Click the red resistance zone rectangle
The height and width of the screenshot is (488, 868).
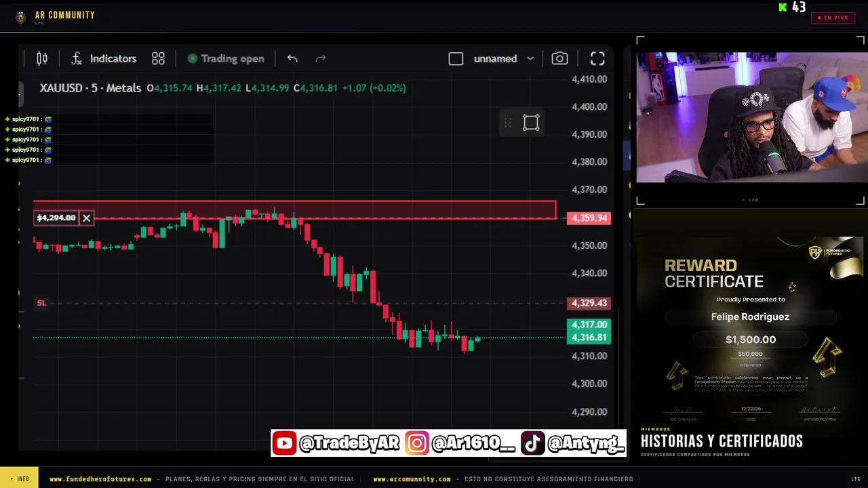tap(295, 209)
